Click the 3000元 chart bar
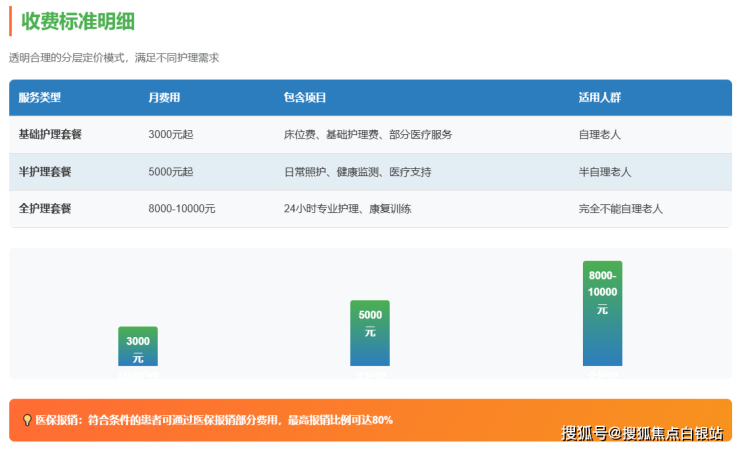The width and height of the screenshot is (740, 450). tap(138, 346)
